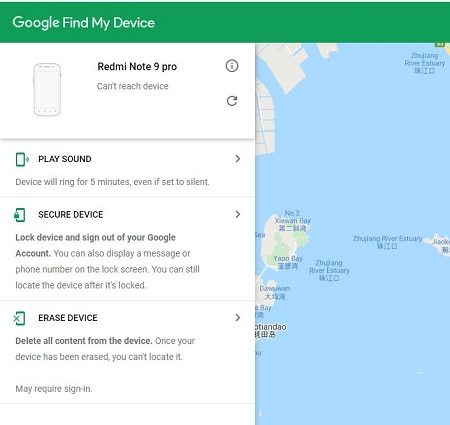This screenshot has height=425, width=450.
Task: Click the "May require sign-in." note
Action: click(x=54, y=389)
